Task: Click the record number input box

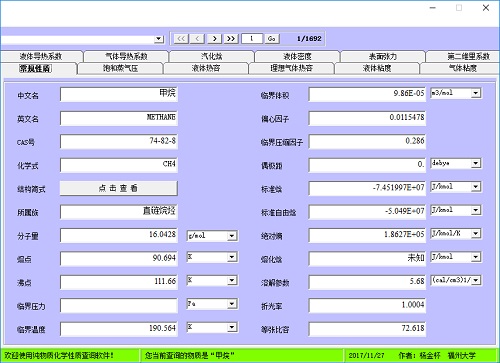Action: (252, 39)
